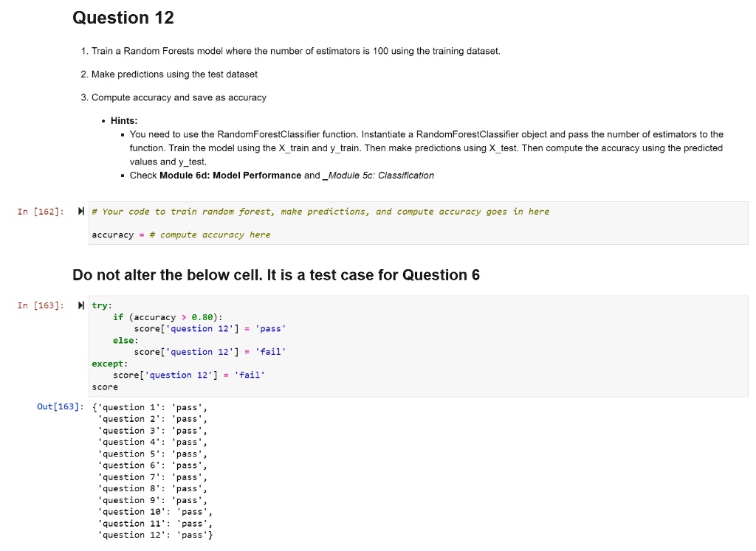Image resolution: width=756 pixels, height=551 pixels.
Task: Click the 'Train a Random Forests model' instruction
Action: click(295, 51)
